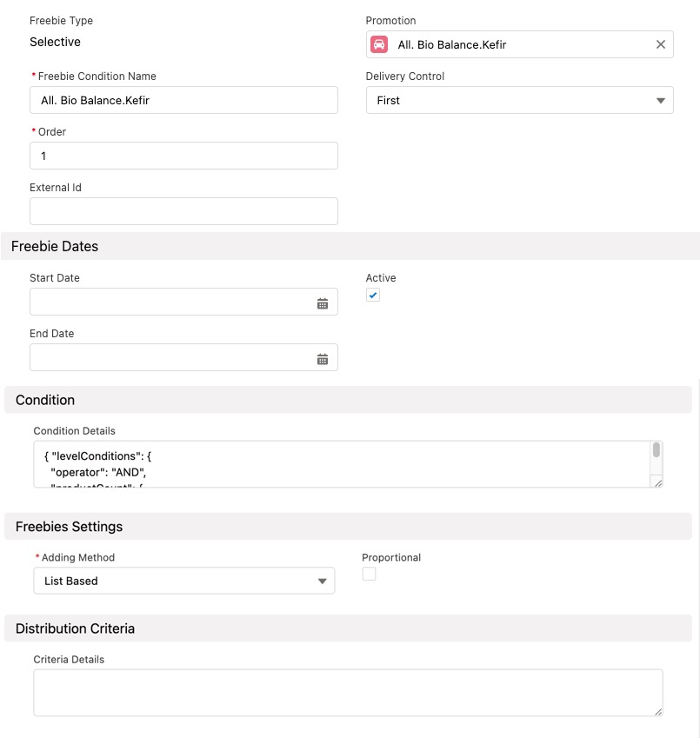Focus the External Id field
The width and height of the screenshot is (700, 738).
183,211
